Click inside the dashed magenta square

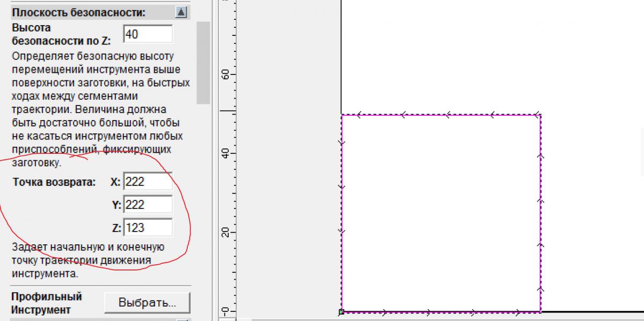[440, 214]
